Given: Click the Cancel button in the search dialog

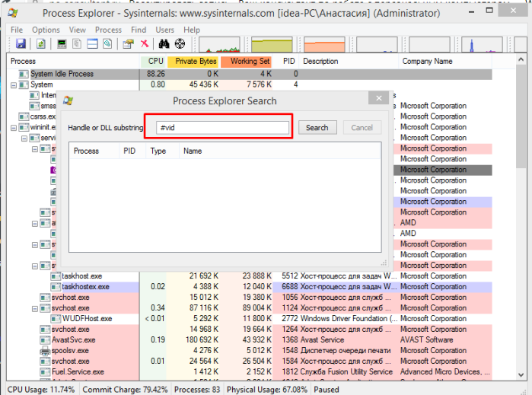Looking at the screenshot, I should tap(362, 128).
